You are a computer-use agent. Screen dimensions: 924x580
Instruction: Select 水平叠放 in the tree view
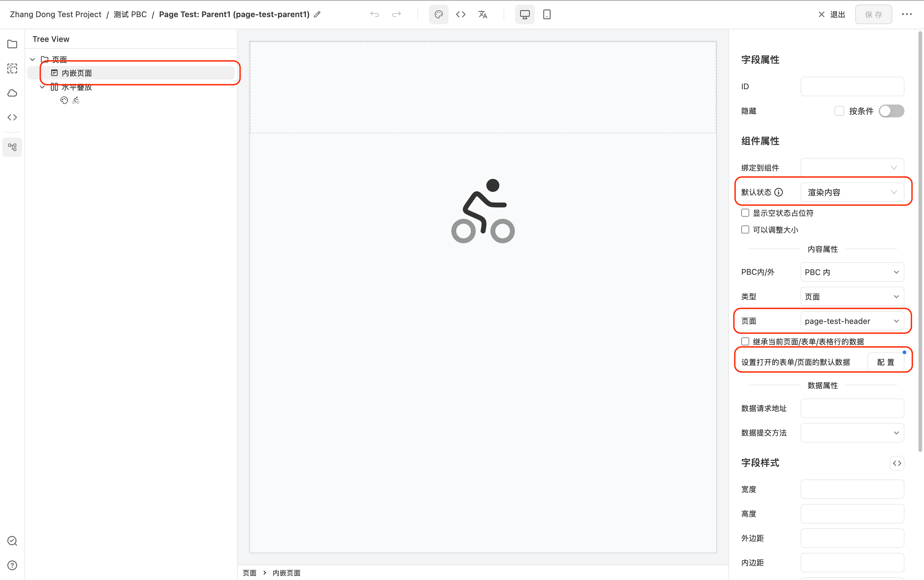pyautogui.click(x=77, y=87)
